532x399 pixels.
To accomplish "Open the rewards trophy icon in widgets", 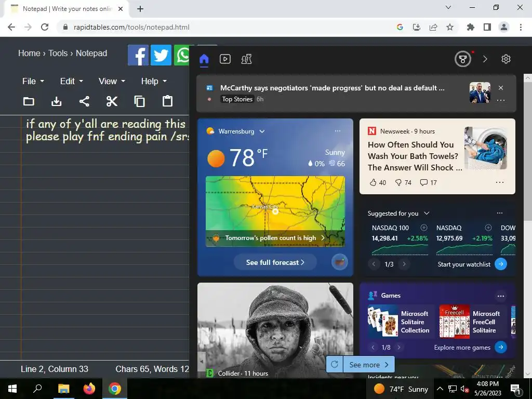I will click(463, 59).
